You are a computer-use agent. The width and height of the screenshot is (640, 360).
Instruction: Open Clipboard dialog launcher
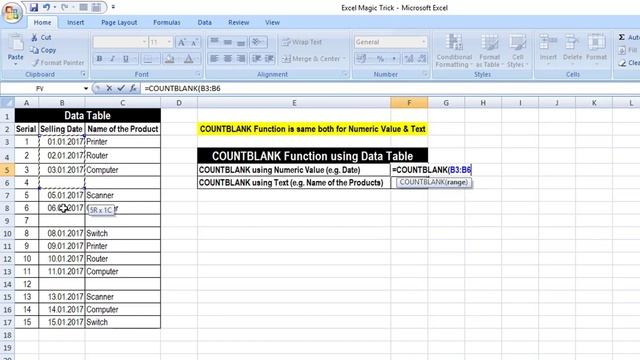(83, 74)
